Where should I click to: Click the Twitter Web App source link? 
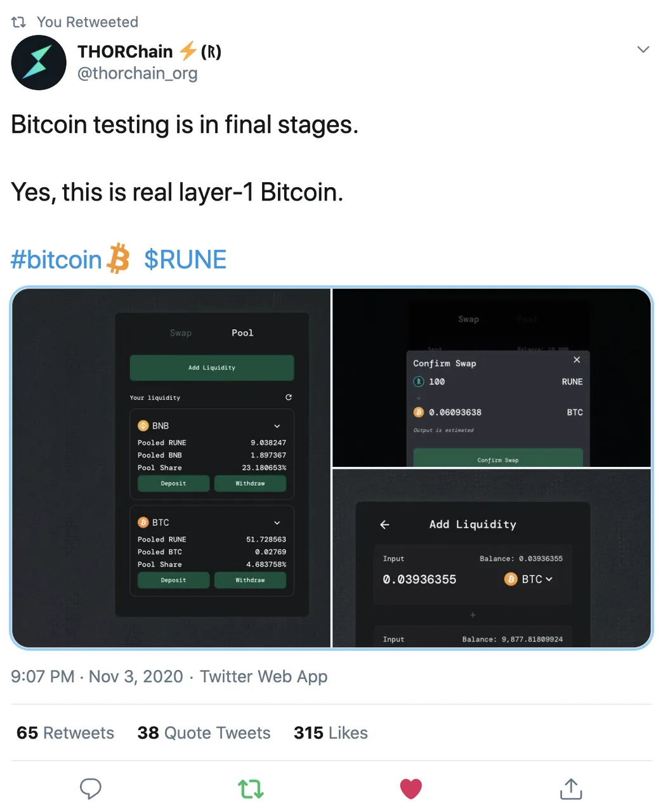point(264,676)
